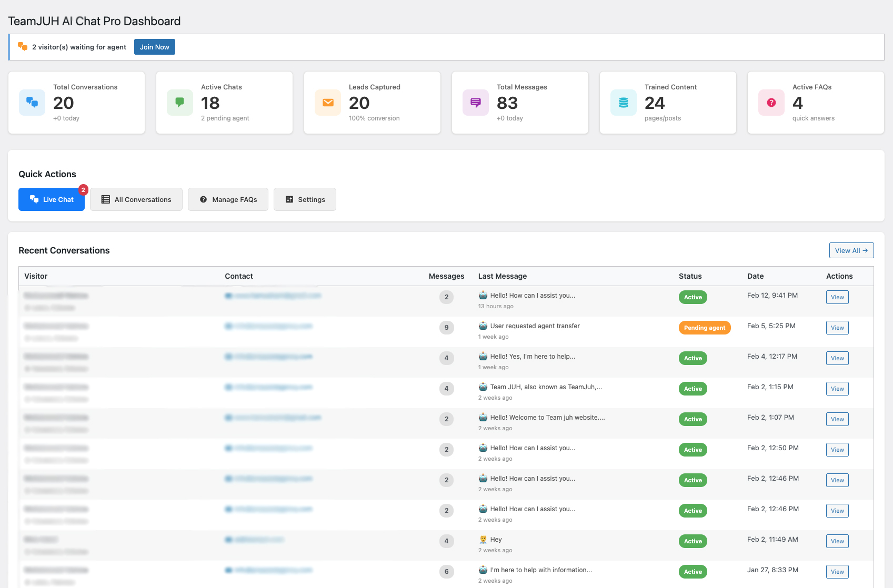View the conversation with Pending agent status
This screenshot has width=893, height=588.
click(837, 328)
